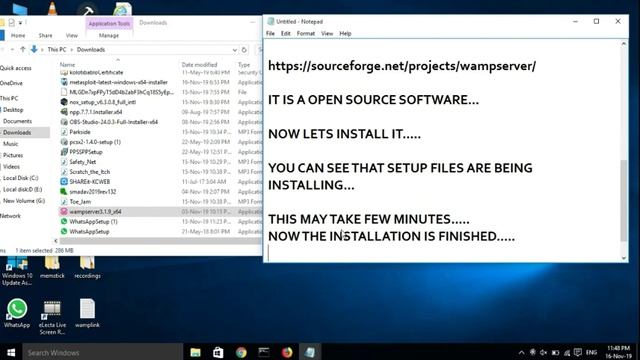
Task: Switch to the Share ribbon tab
Action: click(x=45, y=36)
